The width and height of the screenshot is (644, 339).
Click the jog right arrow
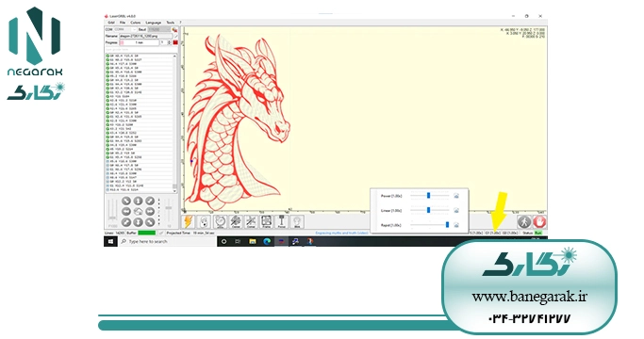[150, 211]
